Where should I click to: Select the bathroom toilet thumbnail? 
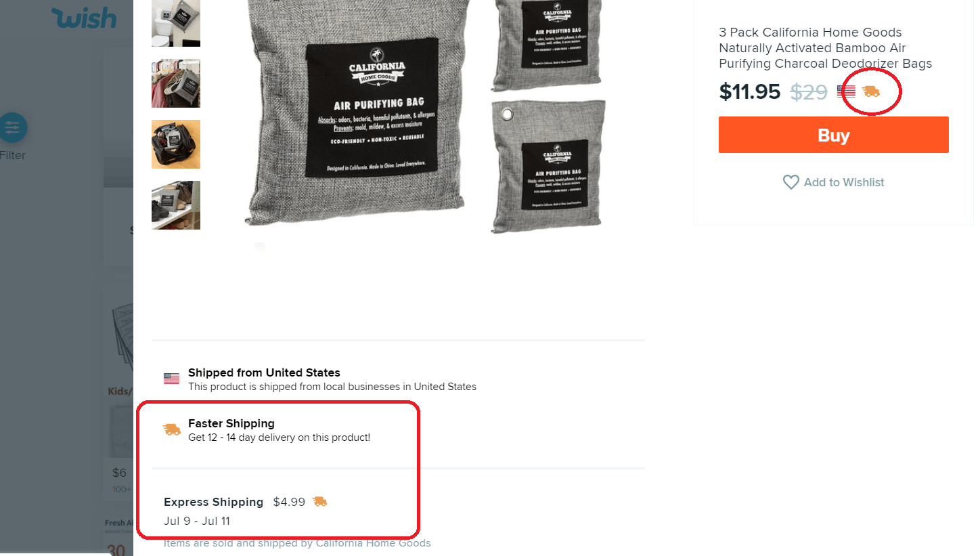[176, 23]
